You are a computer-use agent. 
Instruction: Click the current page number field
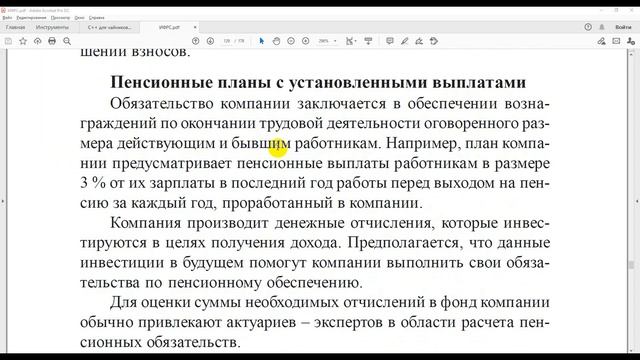[x=227, y=41]
